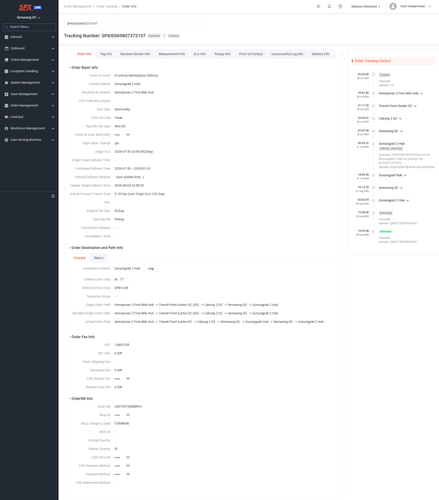Click timeline icon for Transit Point Sunter DC
The height and width of the screenshot is (500, 439).
(373, 106)
